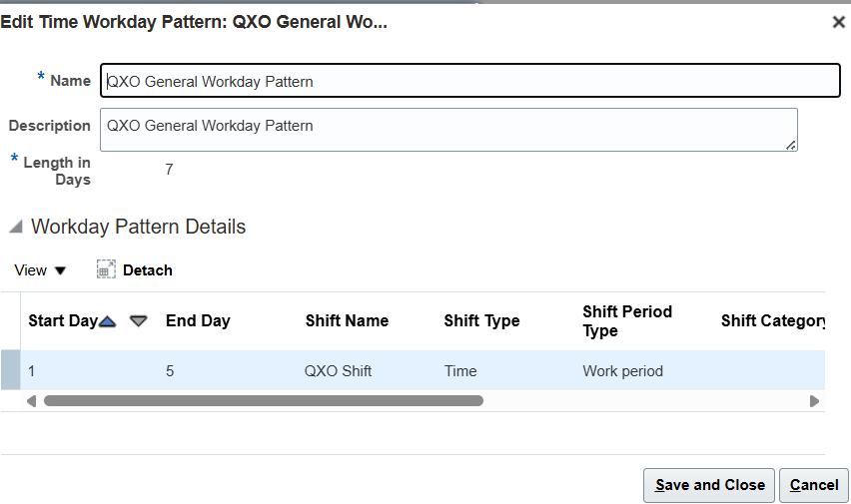Click the horizontal scrollbar thumb
The image size is (851, 504).
(264, 401)
